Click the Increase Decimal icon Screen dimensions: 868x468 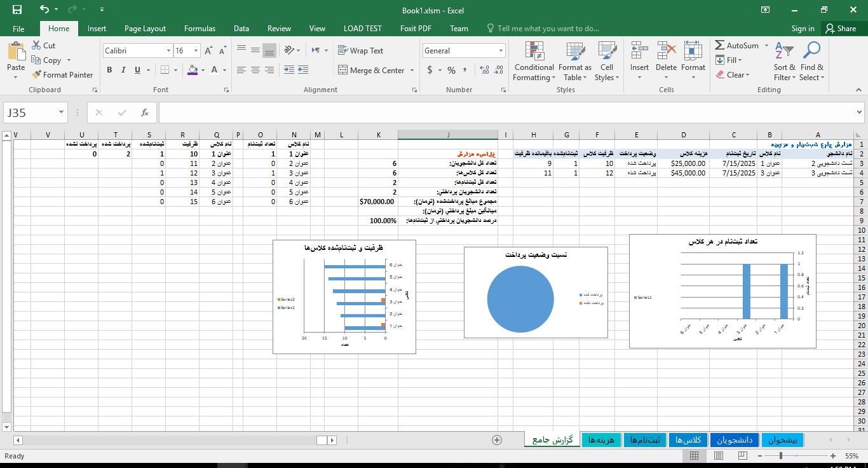click(x=484, y=71)
